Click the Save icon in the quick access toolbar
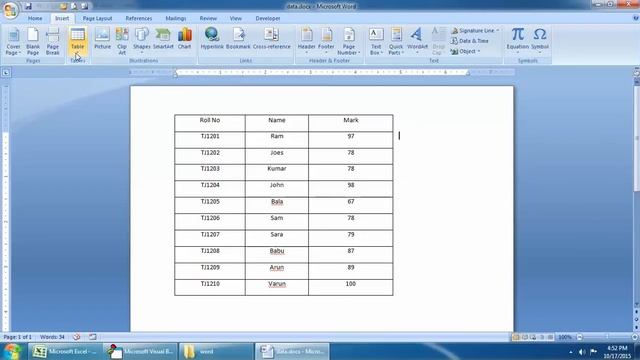The width and height of the screenshot is (640, 360). tap(28, 7)
